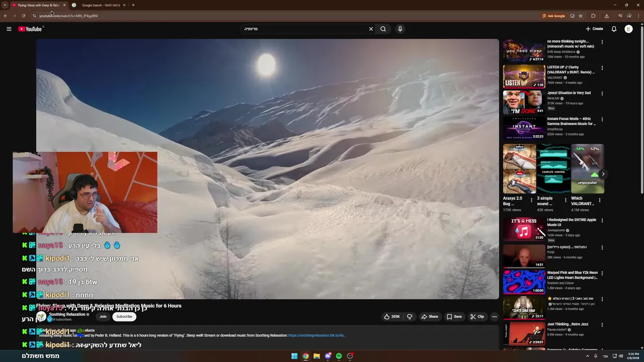Start voice search with microphone icon
Viewport: 644px width, 362px height.
[x=400, y=29]
